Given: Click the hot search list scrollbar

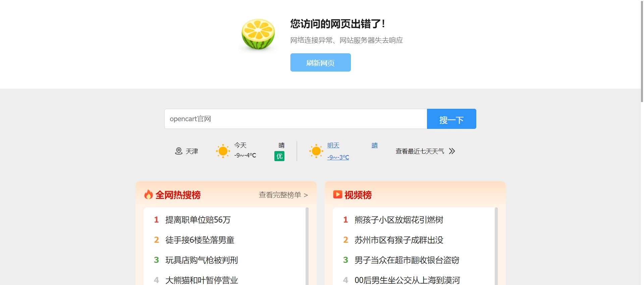Looking at the screenshot, I should [307, 246].
